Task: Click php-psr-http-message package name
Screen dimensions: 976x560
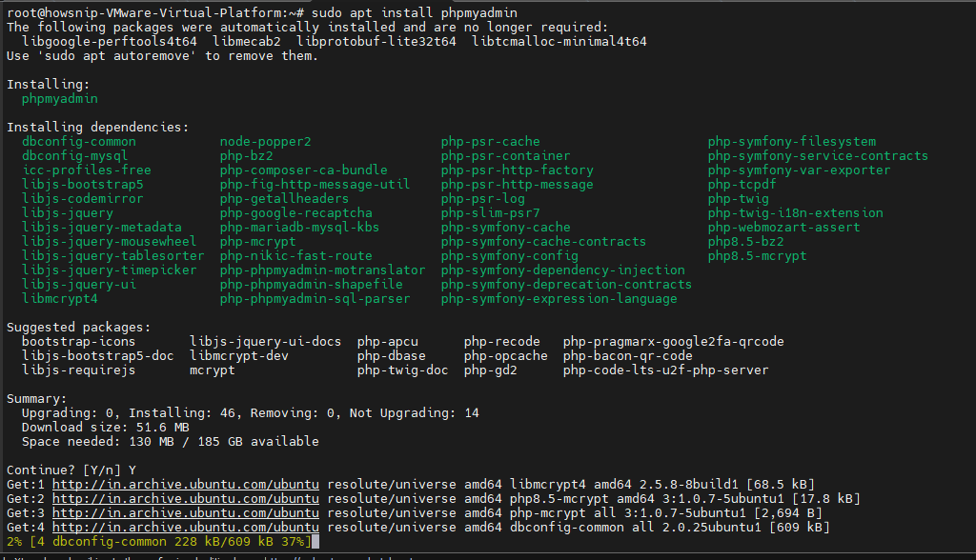Action: click(x=518, y=185)
